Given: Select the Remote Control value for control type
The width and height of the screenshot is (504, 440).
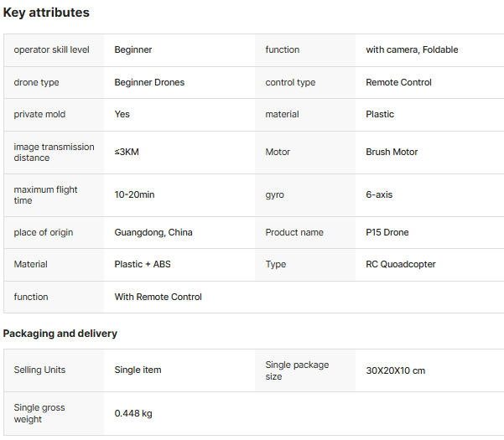Looking at the screenshot, I should pos(398,82).
